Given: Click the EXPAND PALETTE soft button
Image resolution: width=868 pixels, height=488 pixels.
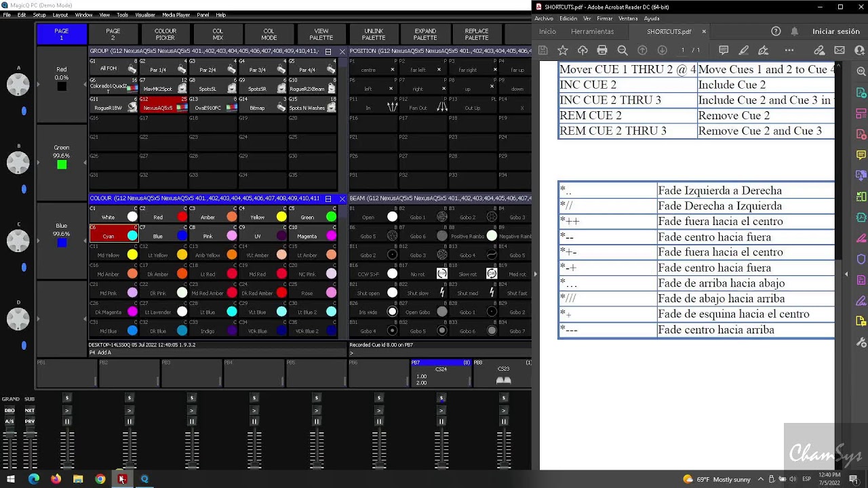Looking at the screenshot, I should [425, 35].
